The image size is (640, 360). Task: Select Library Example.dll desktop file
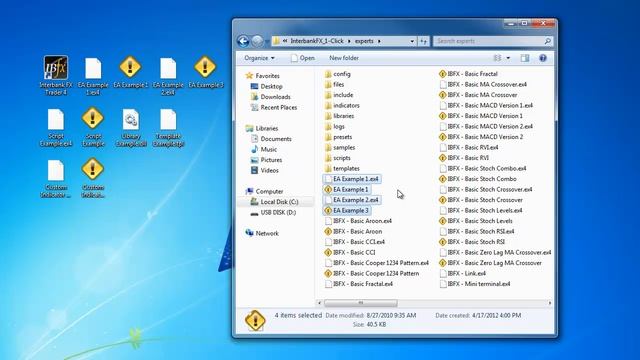coord(131,127)
